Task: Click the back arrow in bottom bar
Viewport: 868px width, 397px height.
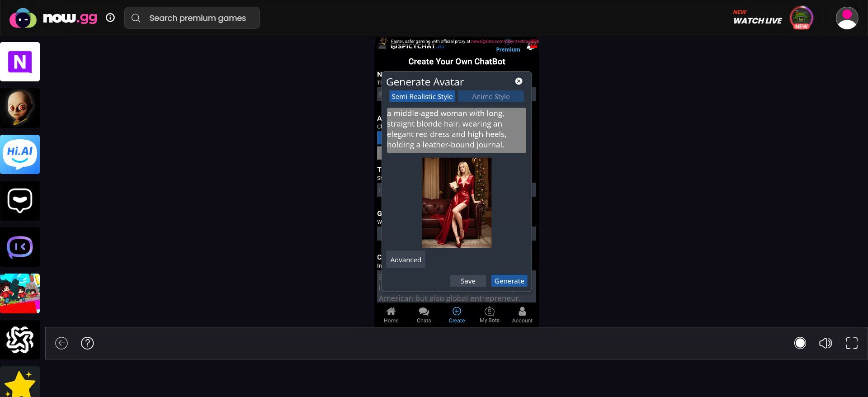Action: tap(61, 343)
